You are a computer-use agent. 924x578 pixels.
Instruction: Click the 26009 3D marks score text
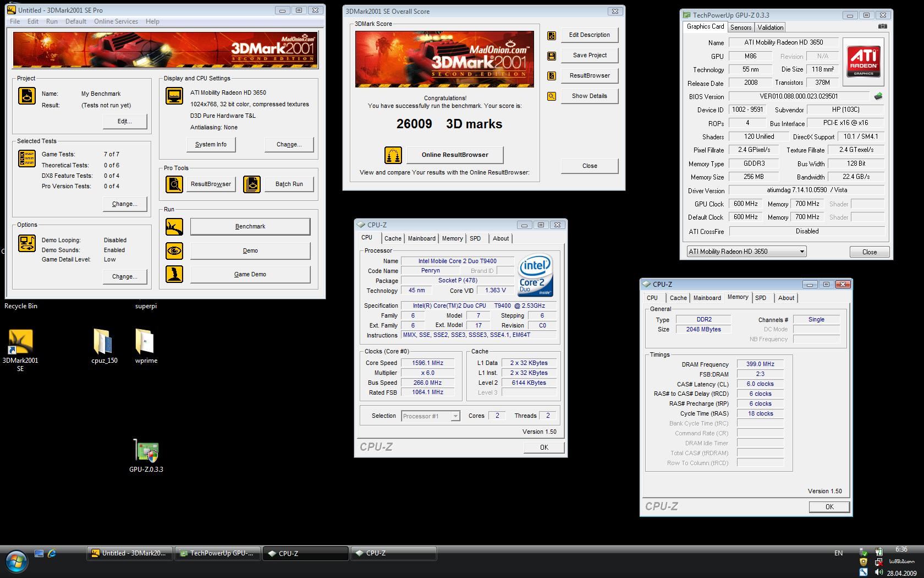pos(449,124)
